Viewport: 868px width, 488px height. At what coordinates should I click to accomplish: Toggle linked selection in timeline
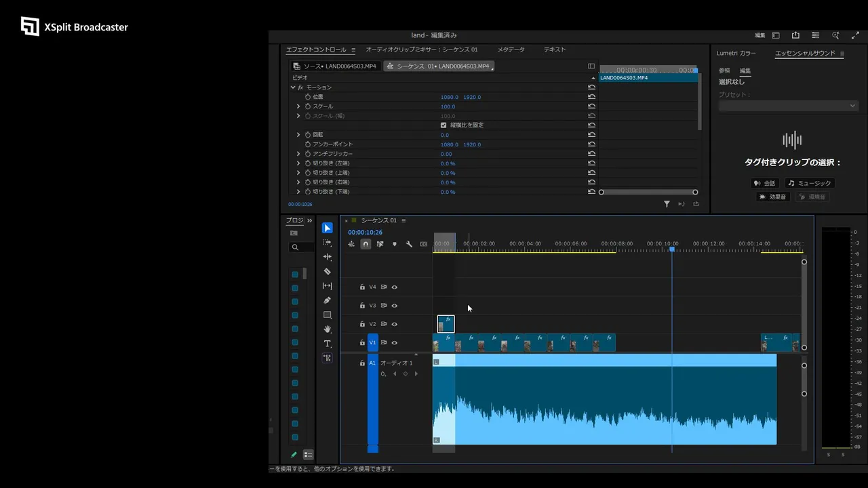380,244
